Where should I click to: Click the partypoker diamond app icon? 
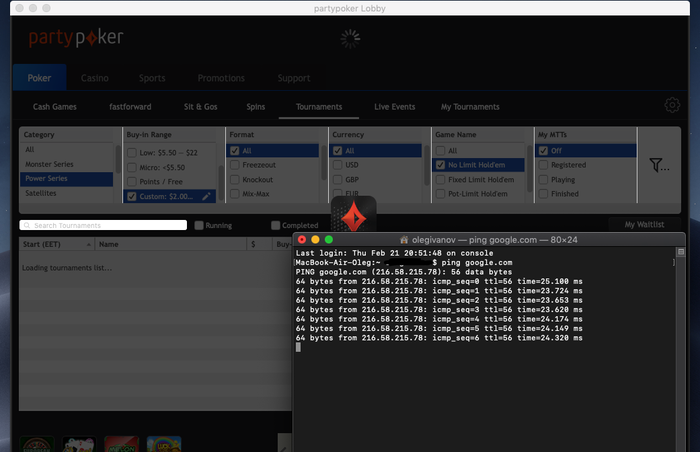pos(354,215)
